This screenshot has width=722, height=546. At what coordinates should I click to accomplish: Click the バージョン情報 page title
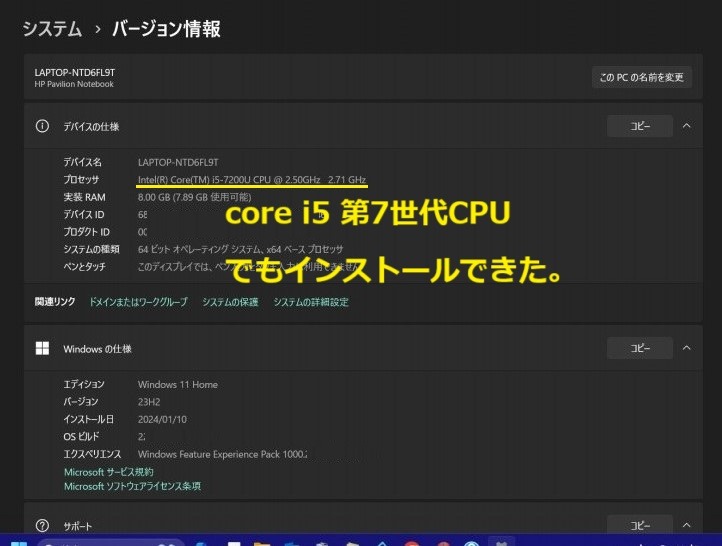pos(166,29)
